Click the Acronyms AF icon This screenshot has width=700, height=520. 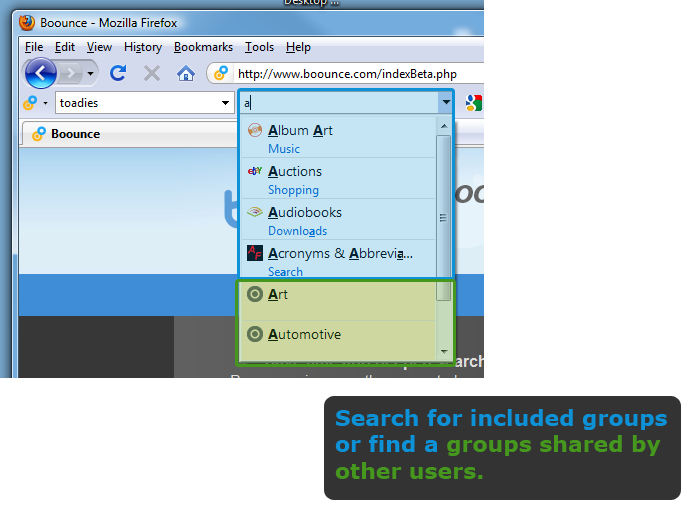255,253
